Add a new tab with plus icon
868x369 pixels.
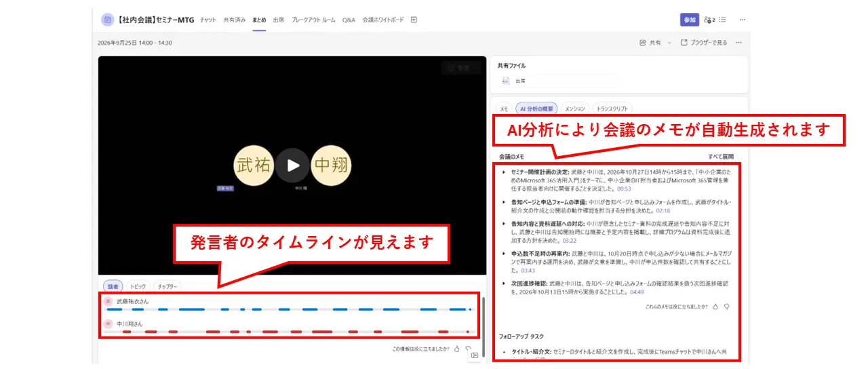click(x=414, y=20)
